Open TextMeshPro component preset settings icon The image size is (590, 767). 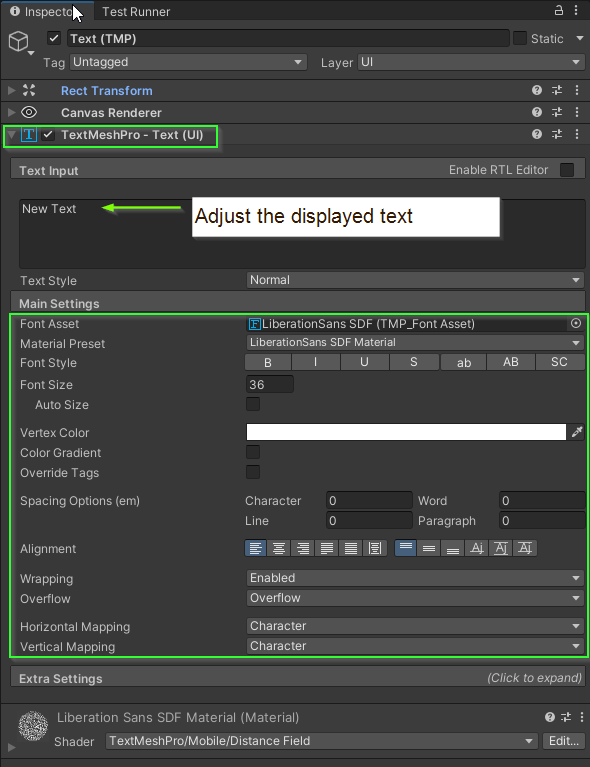point(557,134)
